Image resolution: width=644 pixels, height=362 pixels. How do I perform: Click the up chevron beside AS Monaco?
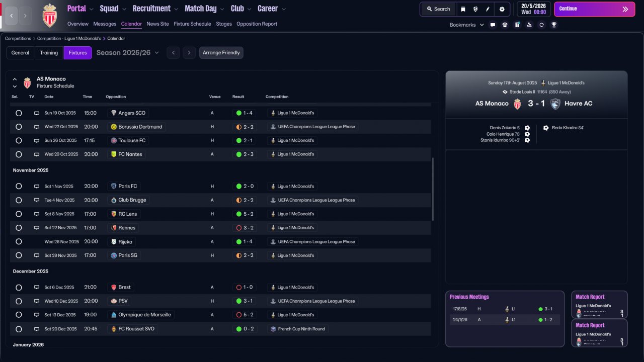coord(15,79)
